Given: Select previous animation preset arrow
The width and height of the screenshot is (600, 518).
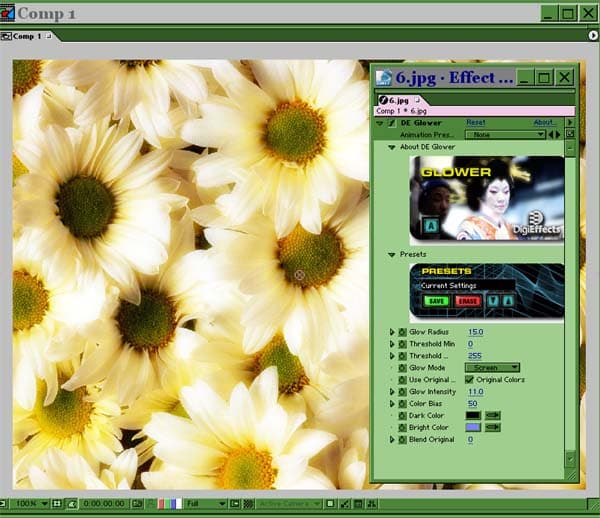Looking at the screenshot, I should (551, 135).
